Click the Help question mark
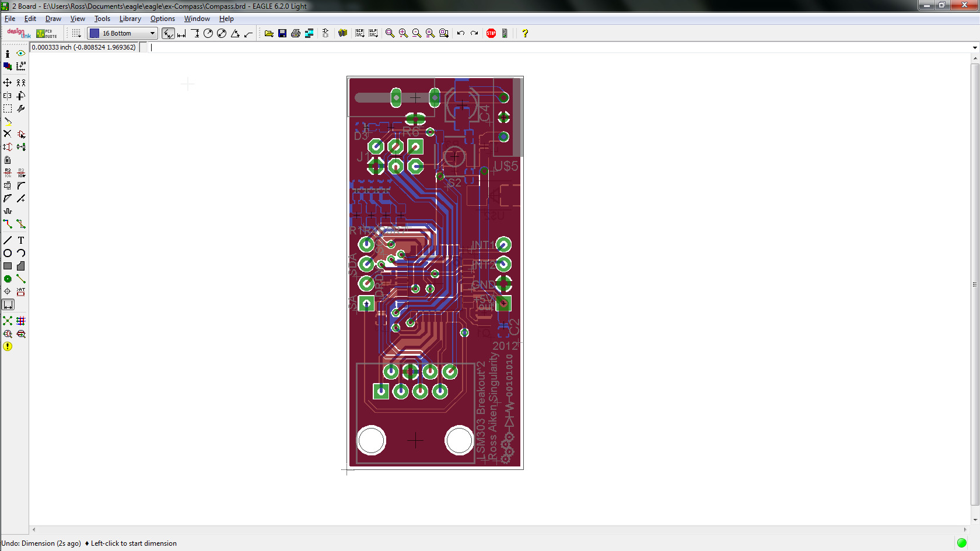The height and width of the screenshot is (551, 980). [x=524, y=33]
